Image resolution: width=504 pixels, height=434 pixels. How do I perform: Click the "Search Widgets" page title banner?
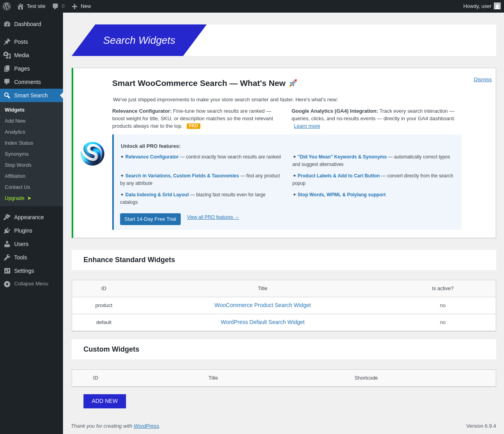[x=139, y=40]
